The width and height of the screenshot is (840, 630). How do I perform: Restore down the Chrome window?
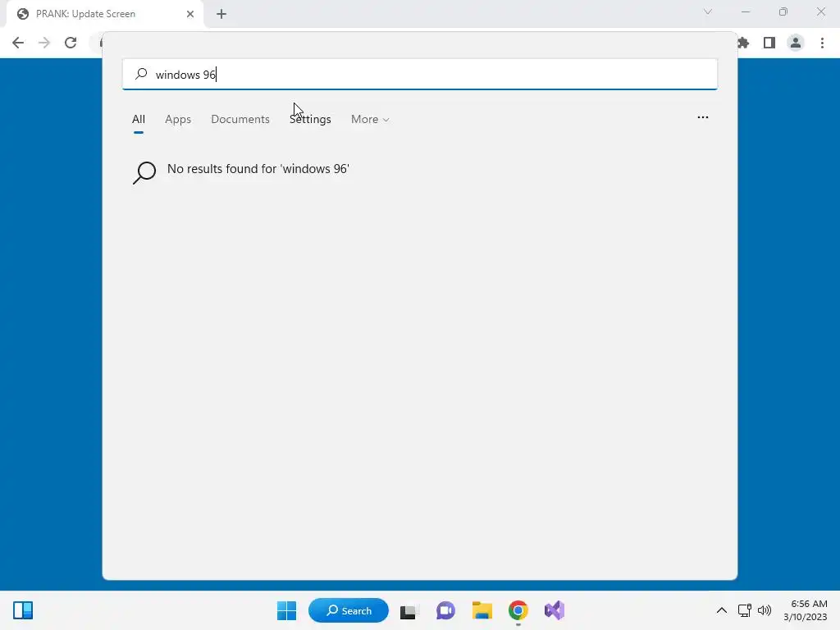[x=783, y=11]
